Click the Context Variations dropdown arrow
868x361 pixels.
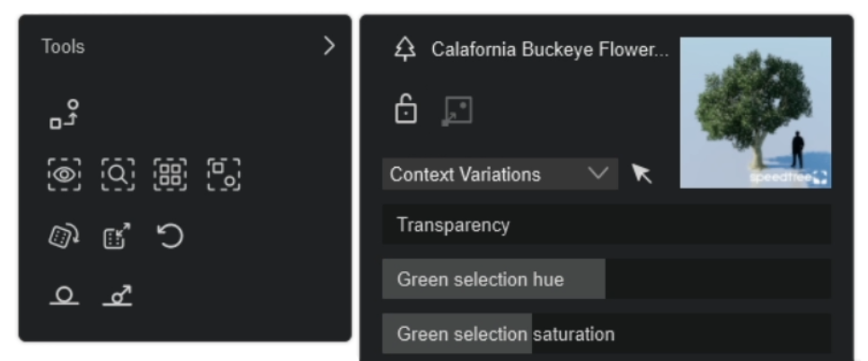point(598,173)
